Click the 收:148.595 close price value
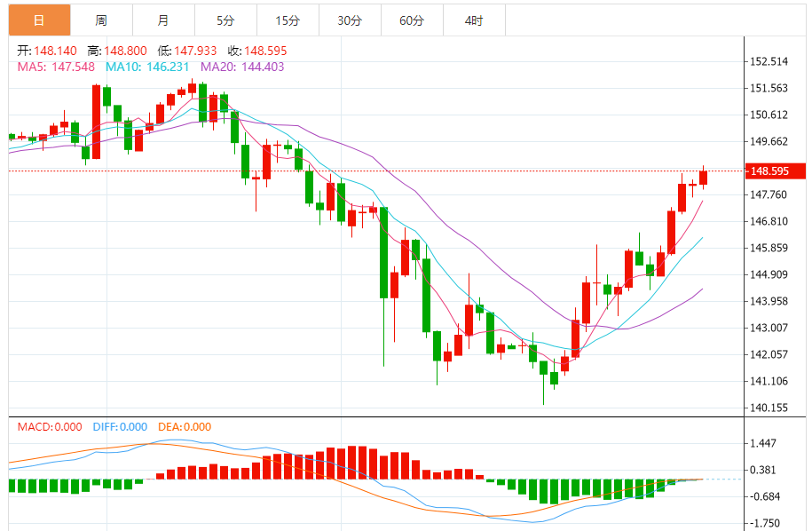The height and width of the screenshot is (531, 812). click(x=257, y=51)
